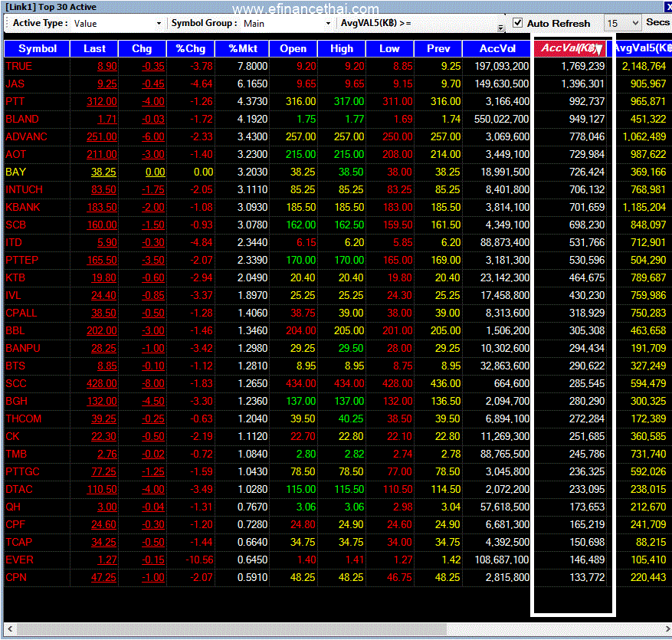
Task: Click the horizontal scrollbar thumb
Action: point(231,629)
